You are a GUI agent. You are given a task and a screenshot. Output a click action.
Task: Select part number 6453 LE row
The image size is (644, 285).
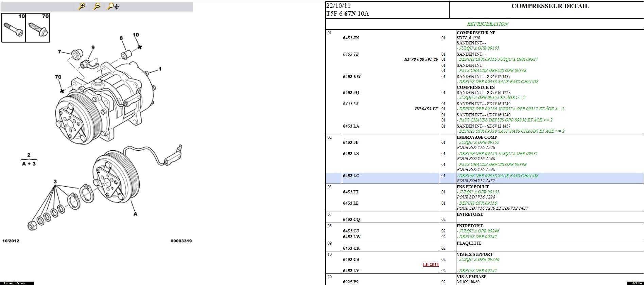(x=351, y=203)
